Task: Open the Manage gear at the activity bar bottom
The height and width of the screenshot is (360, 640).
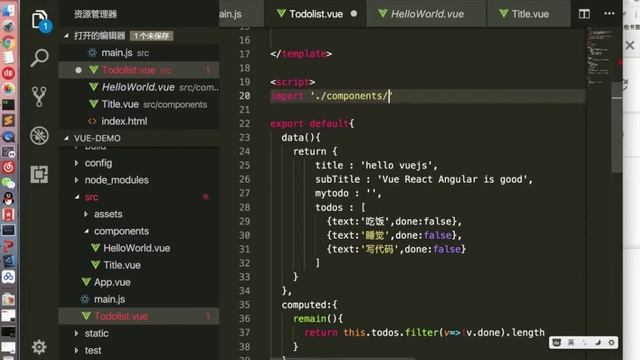Action: point(39,347)
